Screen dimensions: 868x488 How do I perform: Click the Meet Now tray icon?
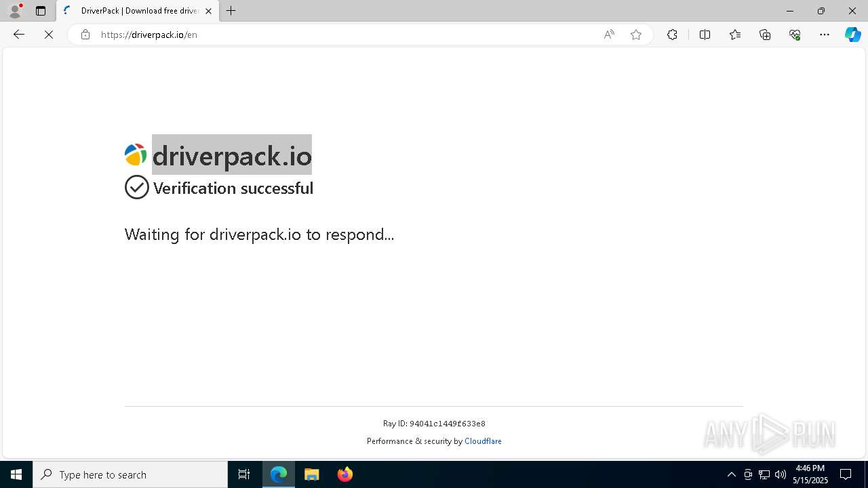tap(748, 474)
